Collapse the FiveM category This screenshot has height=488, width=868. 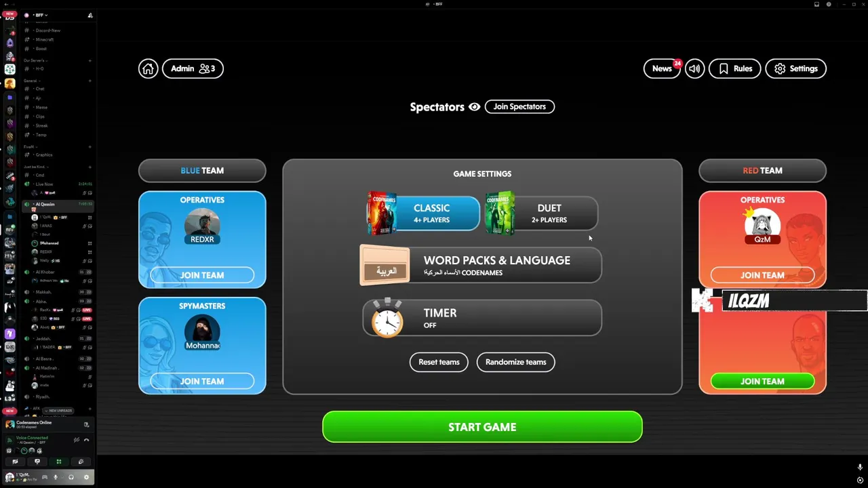tap(30, 146)
